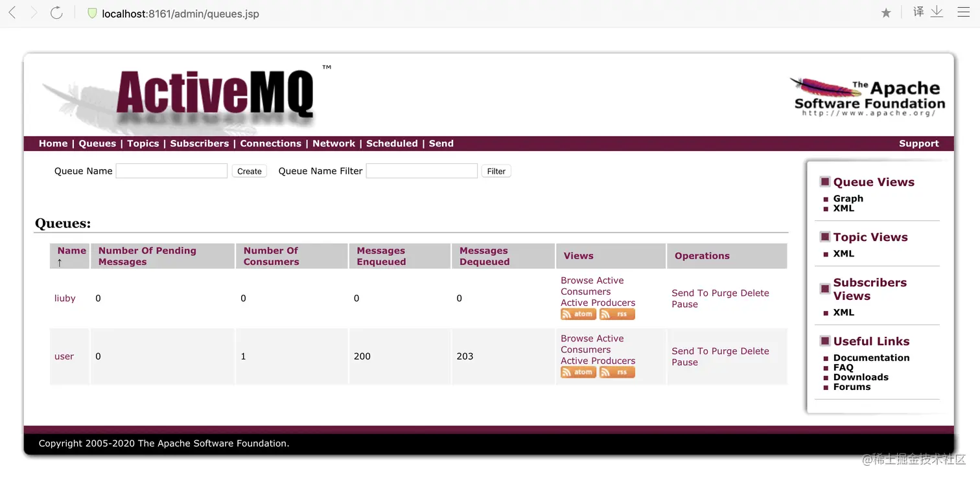Click Active Producers for the liuby queue

coord(598,303)
